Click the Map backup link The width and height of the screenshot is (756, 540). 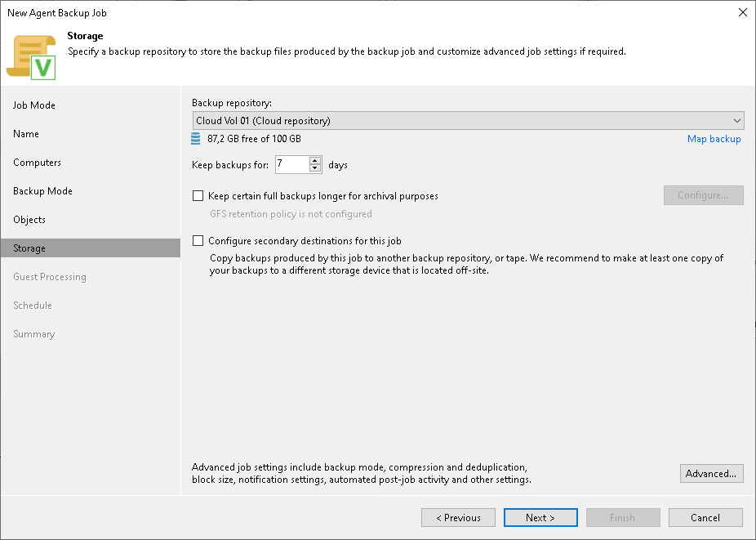pyautogui.click(x=714, y=139)
